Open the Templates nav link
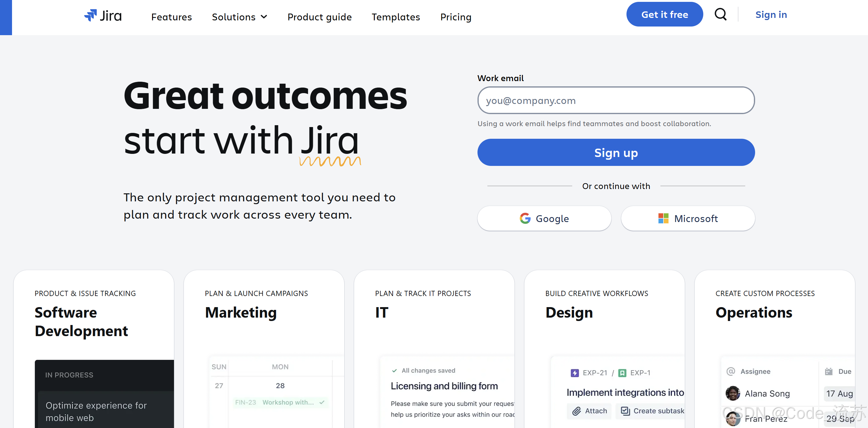 click(395, 17)
